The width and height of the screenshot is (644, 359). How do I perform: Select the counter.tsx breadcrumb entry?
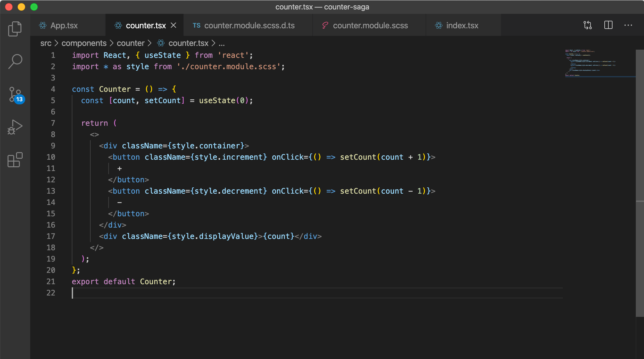(x=188, y=43)
